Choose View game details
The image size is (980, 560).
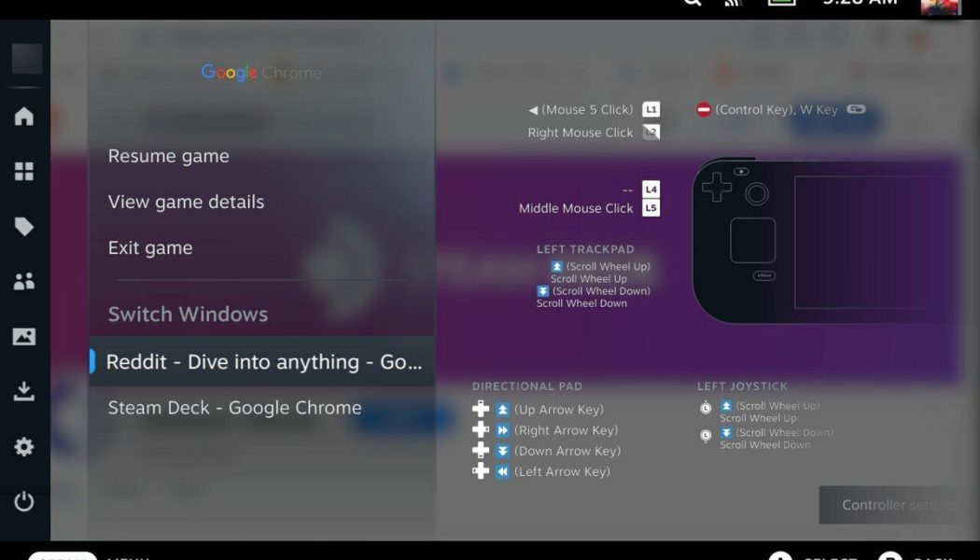(187, 203)
